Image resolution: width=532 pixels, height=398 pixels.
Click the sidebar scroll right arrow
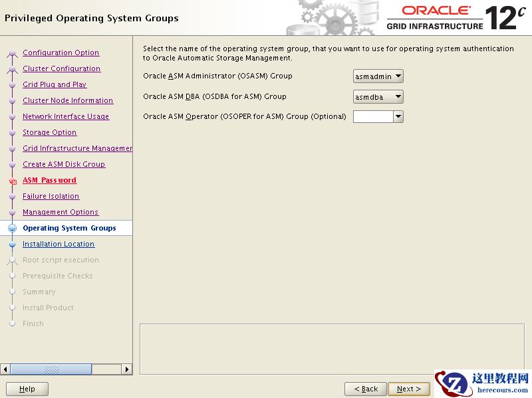click(x=127, y=369)
